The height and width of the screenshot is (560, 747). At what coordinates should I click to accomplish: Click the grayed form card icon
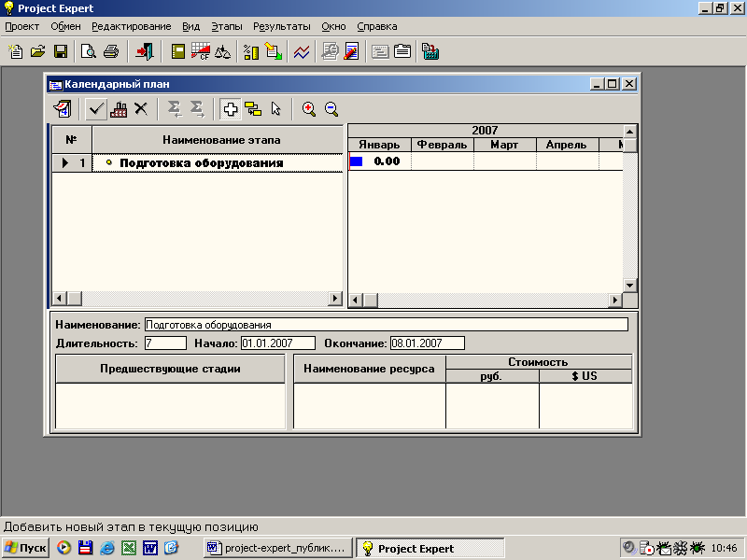[x=380, y=51]
